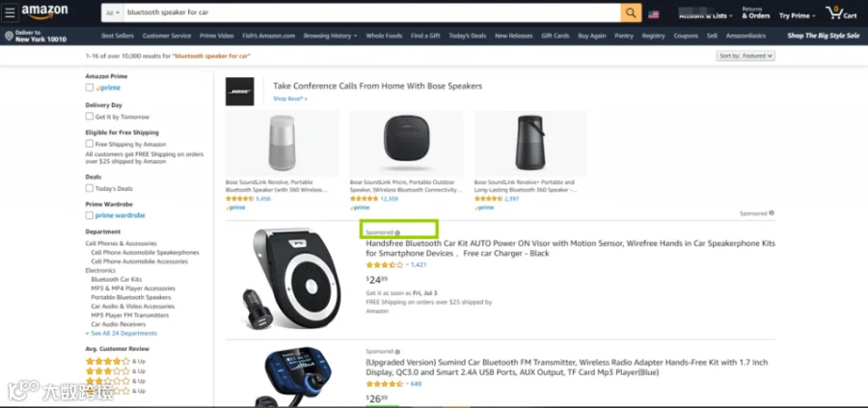Image resolution: width=868 pixels, height=408 pixels.
Task: Click the US flag language icon
Action: (654, 14)
